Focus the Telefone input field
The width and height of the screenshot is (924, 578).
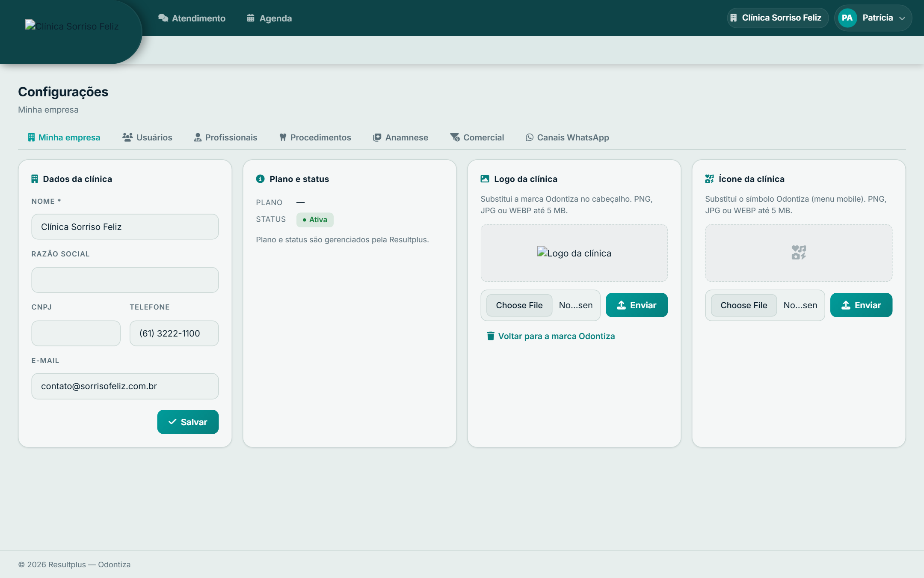pyautogui.click(x=174, y=333)
